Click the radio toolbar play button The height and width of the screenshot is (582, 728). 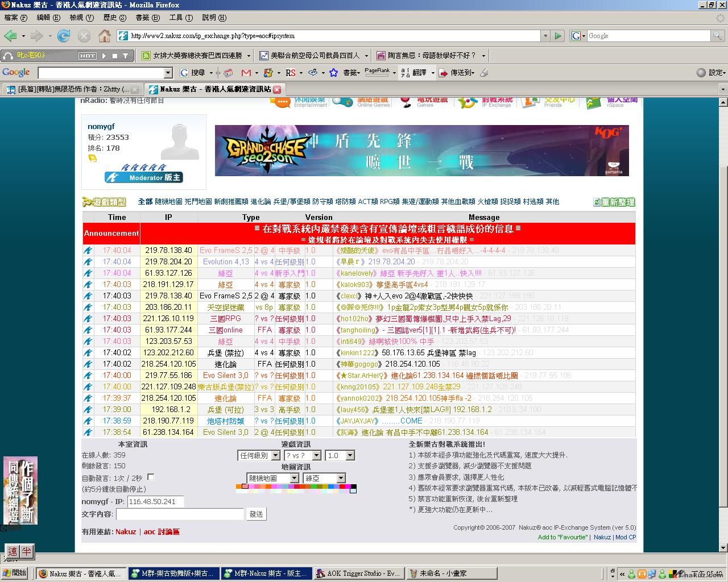[104, 56]
